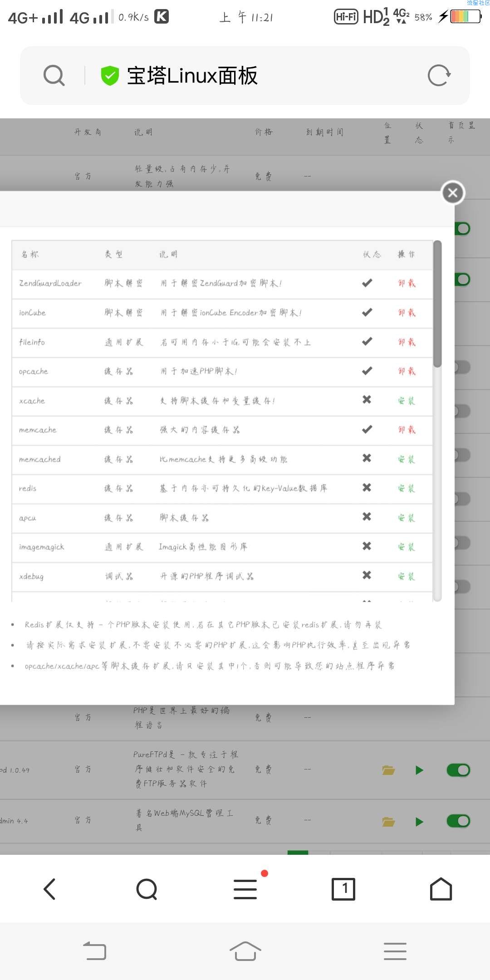Go back using the browser's bottom back arrow
Image resolution: width=490 pixels, height=980 pixels.
click(49, 889)
